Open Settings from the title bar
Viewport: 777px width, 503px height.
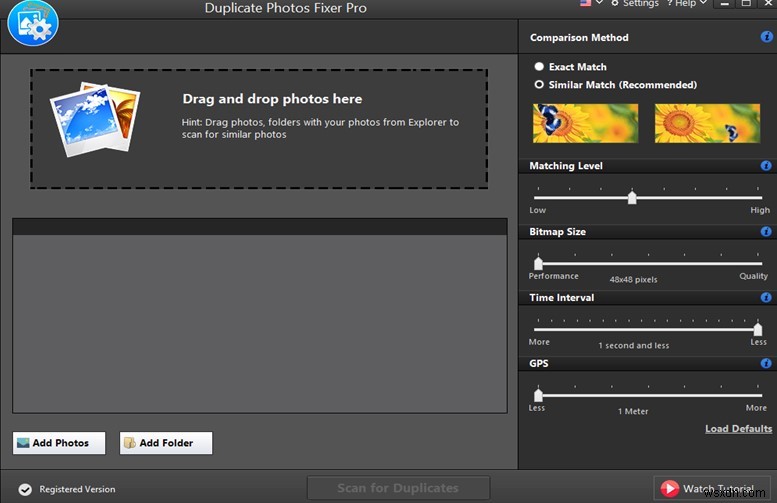(x=635, y=3)
